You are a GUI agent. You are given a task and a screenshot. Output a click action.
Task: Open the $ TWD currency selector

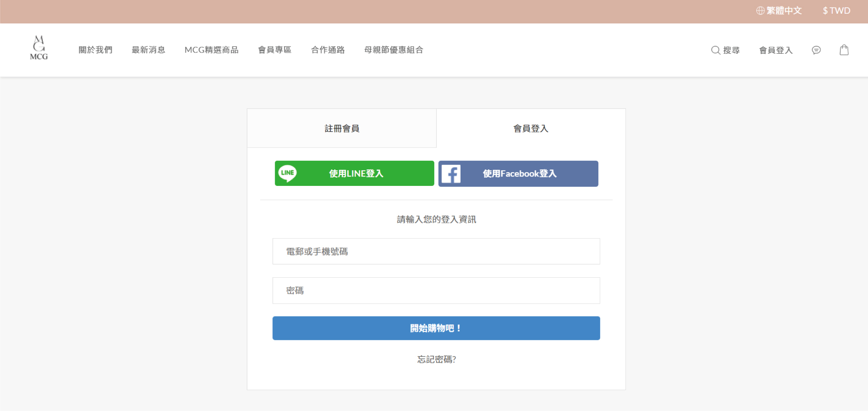point(836,10)
